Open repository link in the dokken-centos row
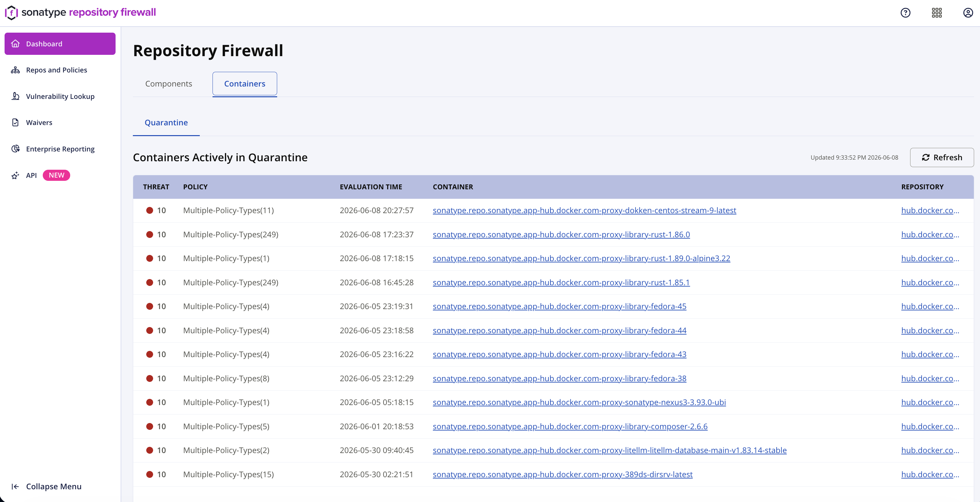The width and height of the screenshot is (980, 502). point(930,210)
